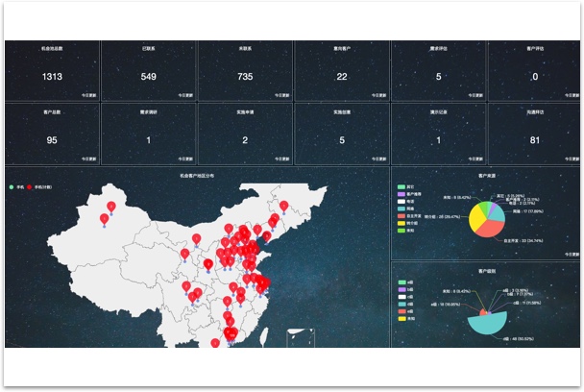Click the 客户来源 chart title
The height and width of the screenshot is (392, 584).
coord(487,176)
